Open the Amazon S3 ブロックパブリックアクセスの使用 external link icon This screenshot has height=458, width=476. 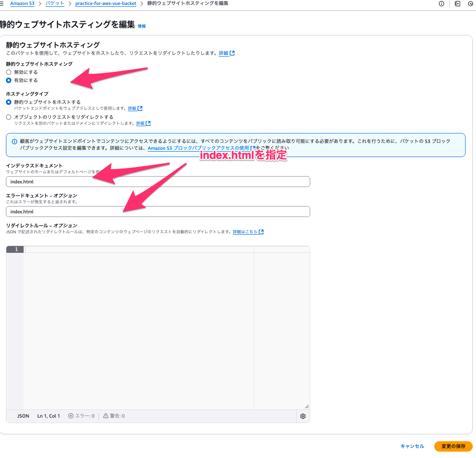tap(253, 148)
